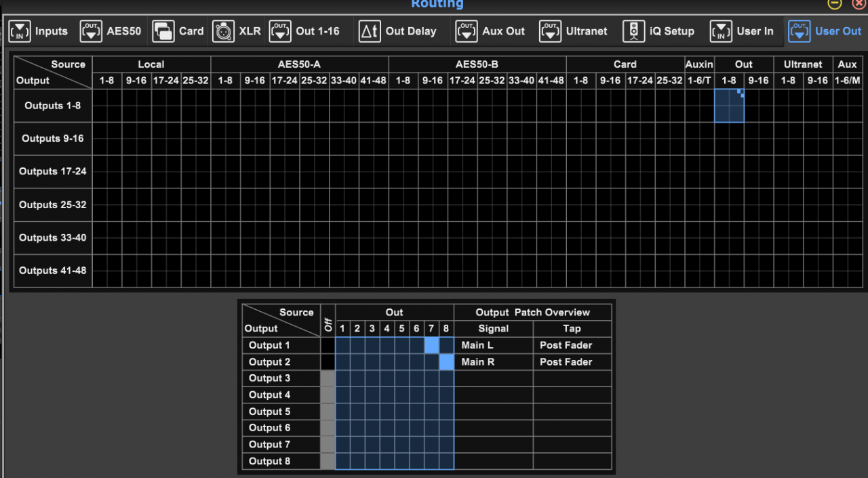Open the Inputs routing tab
Viewport: 868px width, 478px height.
click(39, 31)
